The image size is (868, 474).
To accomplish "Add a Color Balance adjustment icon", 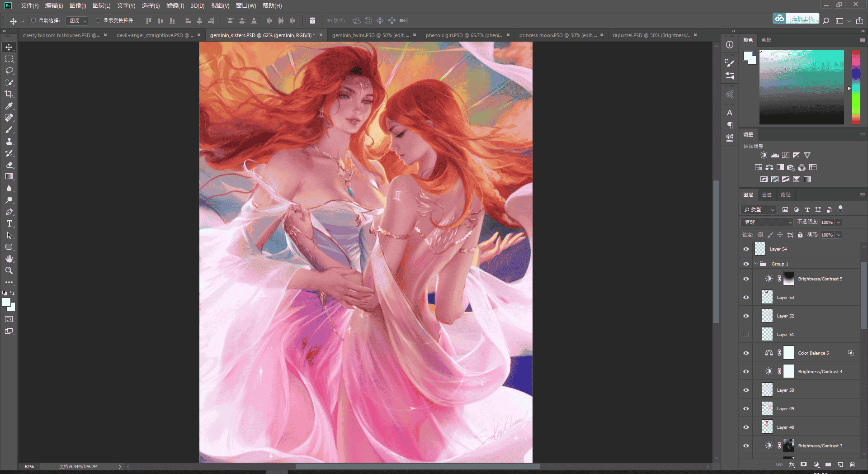I will (x=769, y=167).
